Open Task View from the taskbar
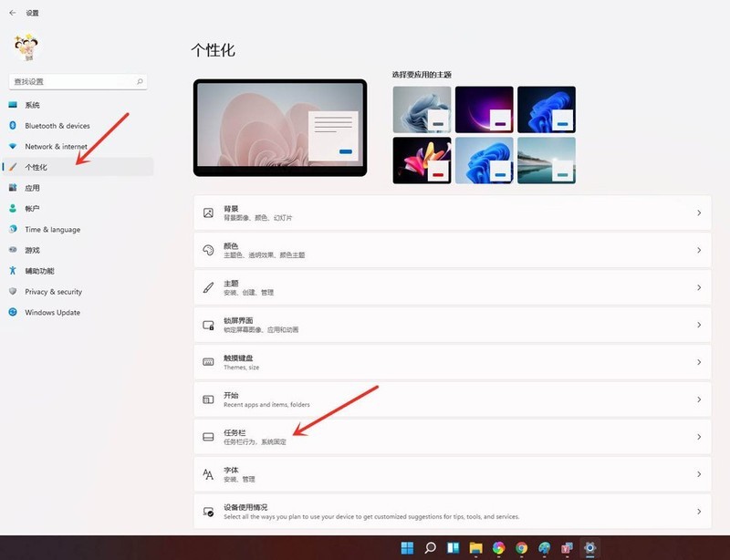The width and height of the screenshot is (730, 560). tap(451, 547)
